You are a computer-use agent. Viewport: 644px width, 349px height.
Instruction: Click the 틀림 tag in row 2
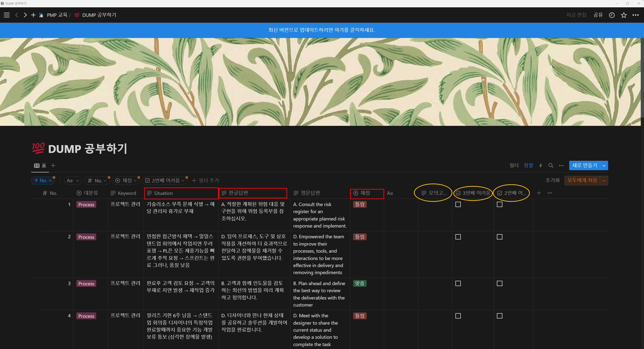[x=360, y=237]
